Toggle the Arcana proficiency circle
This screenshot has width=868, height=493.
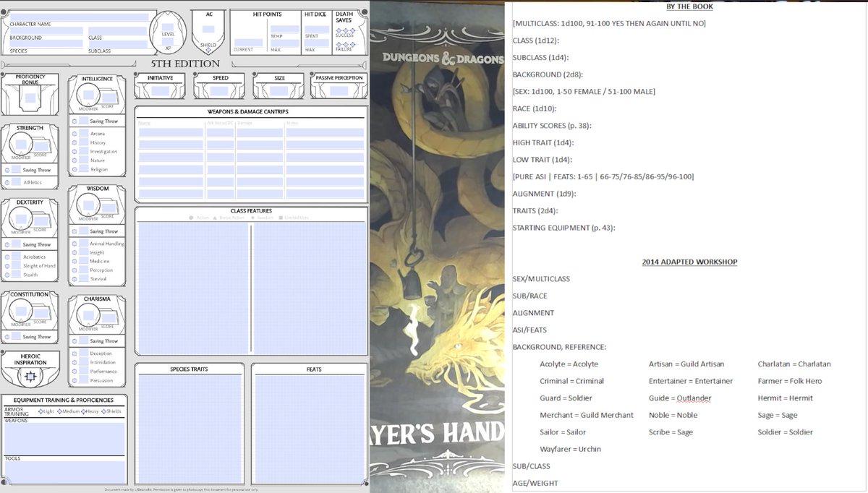click(x=75, y=134)
